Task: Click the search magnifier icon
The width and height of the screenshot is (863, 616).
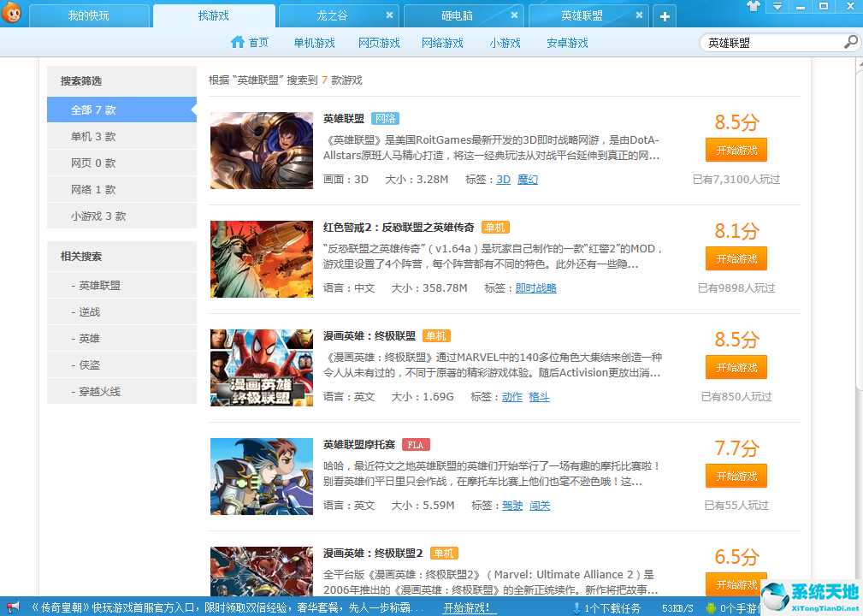Action: pos(851,42)
